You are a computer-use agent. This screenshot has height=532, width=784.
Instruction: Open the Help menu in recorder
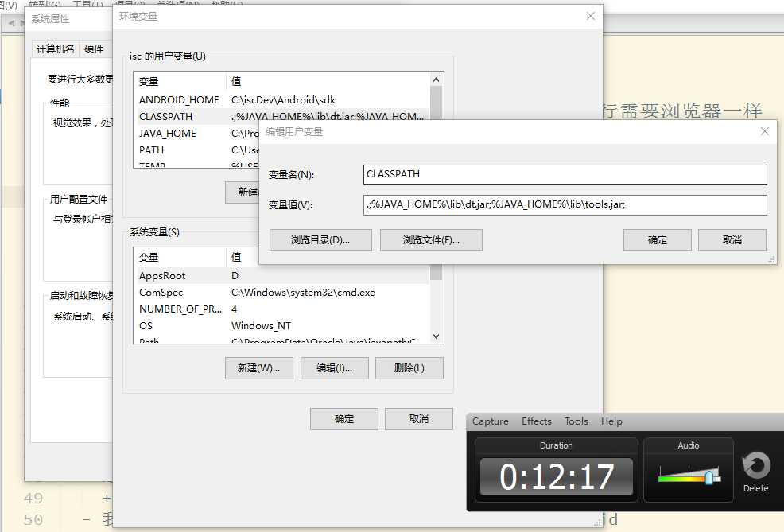point(611,421)
